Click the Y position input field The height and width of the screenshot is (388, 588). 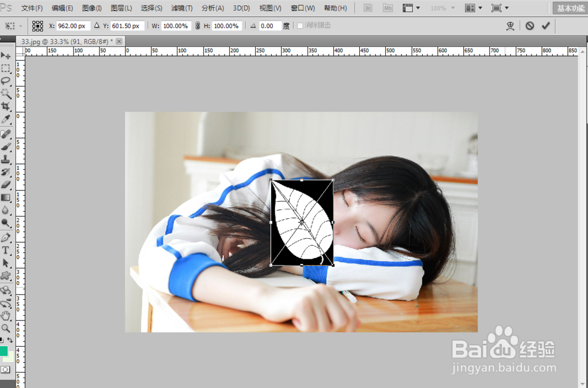128,26
